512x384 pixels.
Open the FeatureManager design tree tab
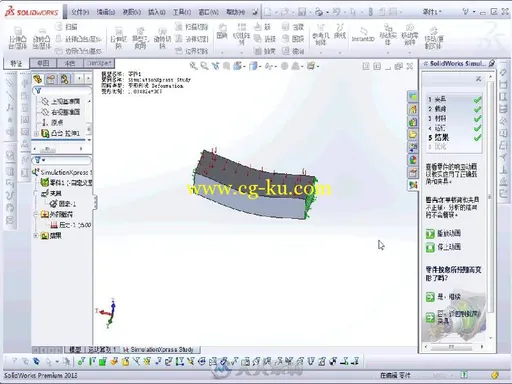pos(38,79)
